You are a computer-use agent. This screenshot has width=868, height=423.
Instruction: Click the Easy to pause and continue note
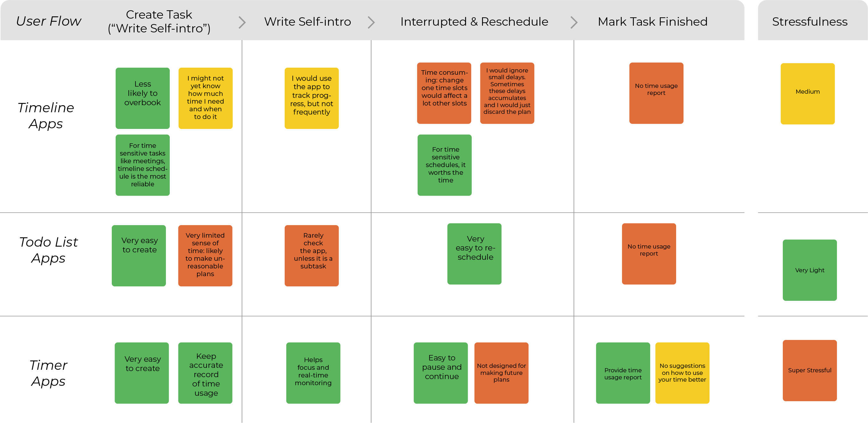(x=440, y=373)
